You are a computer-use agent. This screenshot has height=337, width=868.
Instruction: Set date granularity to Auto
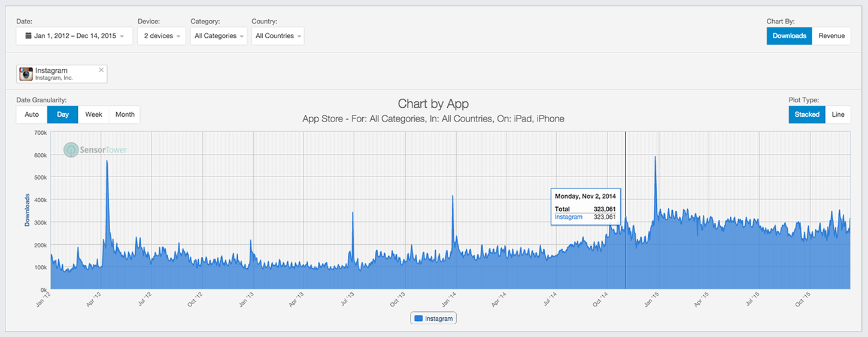pos(32,114)
